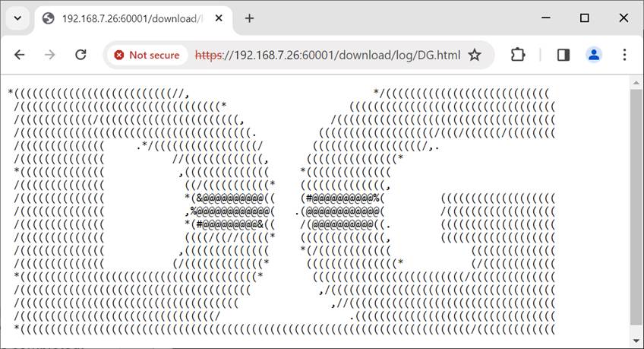644x349 pixels.
Task: Toggle the browser side panel
Action: 563,55
